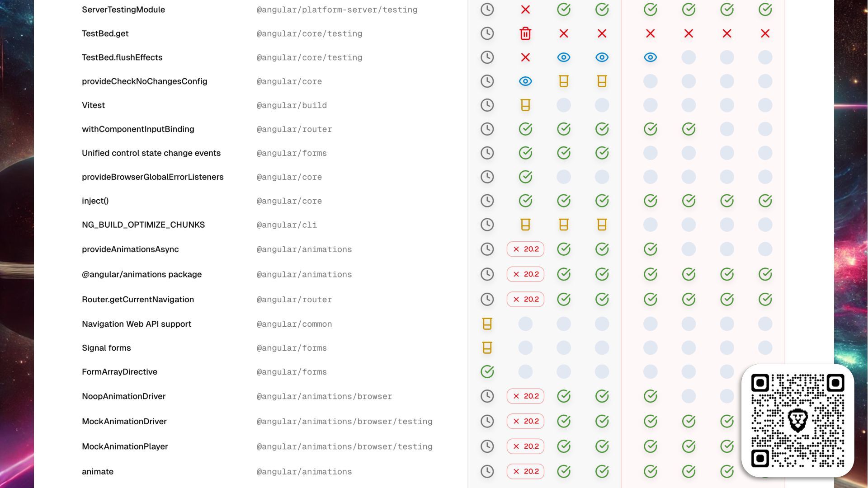868x488 pixels.
Task: Click the beaker icon in the Vitest row
Action: [x=525, y=105]
